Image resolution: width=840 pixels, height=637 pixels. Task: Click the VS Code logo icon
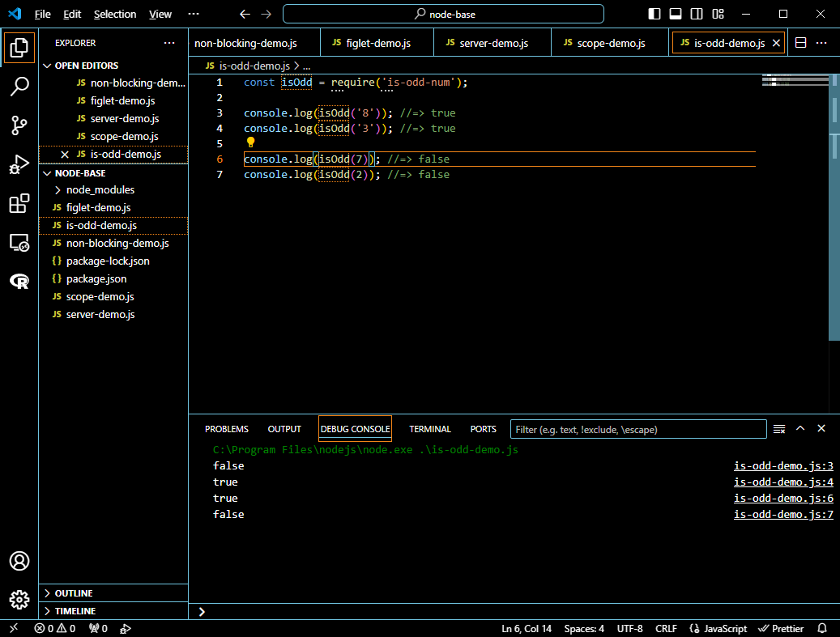pos(15,14)
